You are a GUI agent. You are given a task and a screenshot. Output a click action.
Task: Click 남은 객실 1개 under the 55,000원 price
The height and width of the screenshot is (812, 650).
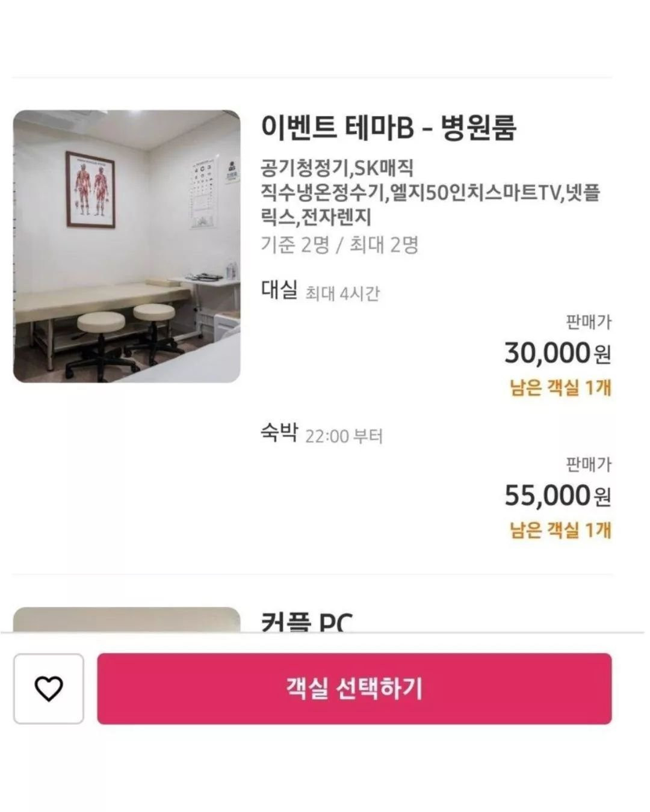[560, 531]
